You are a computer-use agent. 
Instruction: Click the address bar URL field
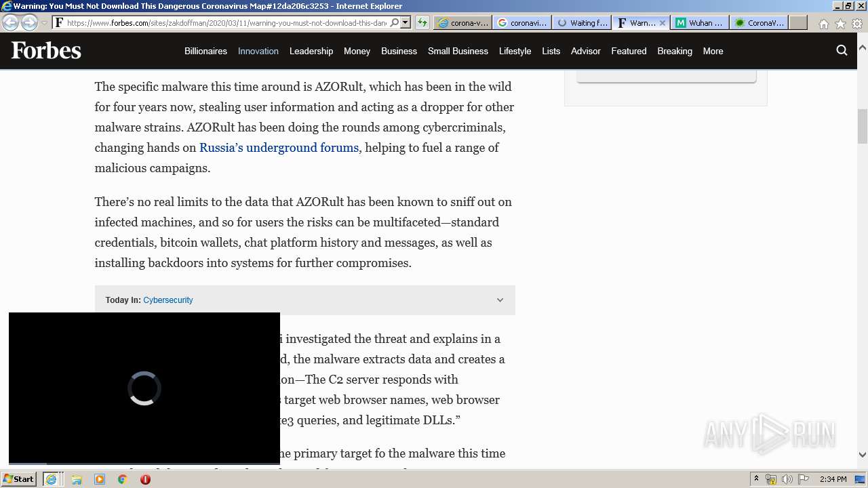pyautogui.click(x=227, y=22)
